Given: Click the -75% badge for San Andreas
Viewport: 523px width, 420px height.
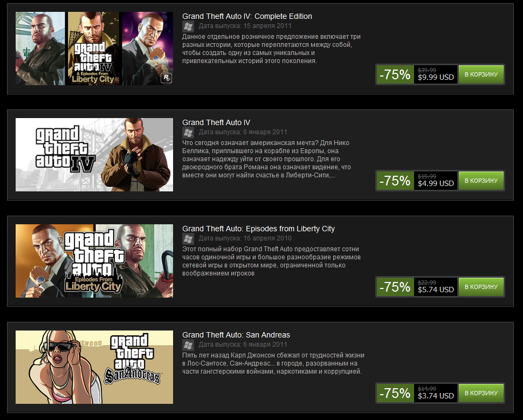Looking at the screenshot, I should [395, 393].
